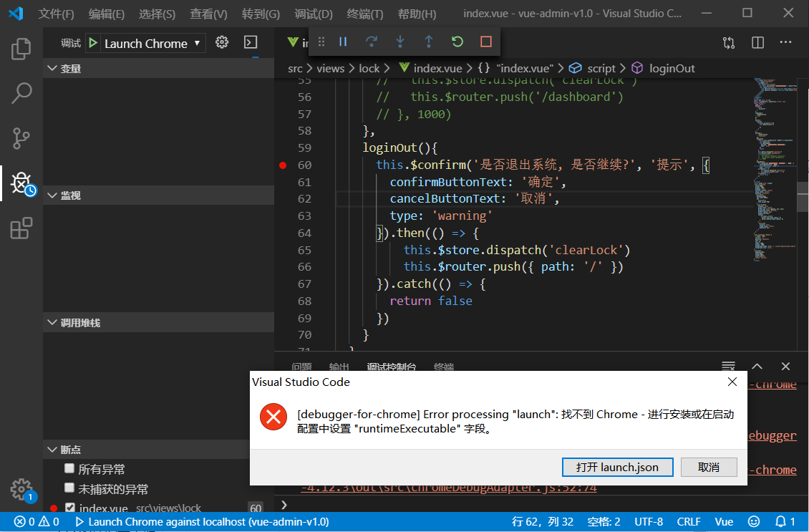Viewport: 809px width, 532px height.
Task: Restart the debug session
Action: click(x=457, y=42)
